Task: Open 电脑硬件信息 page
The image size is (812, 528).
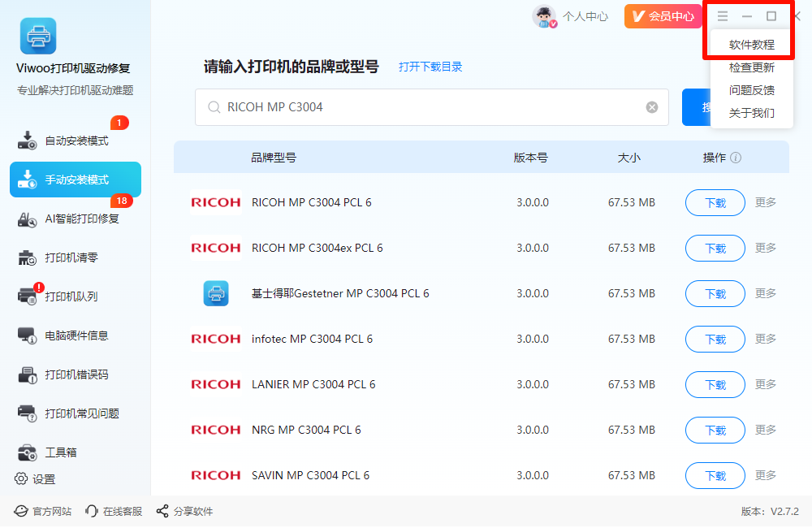Action: pyautogui.click(x=75, y=335)
